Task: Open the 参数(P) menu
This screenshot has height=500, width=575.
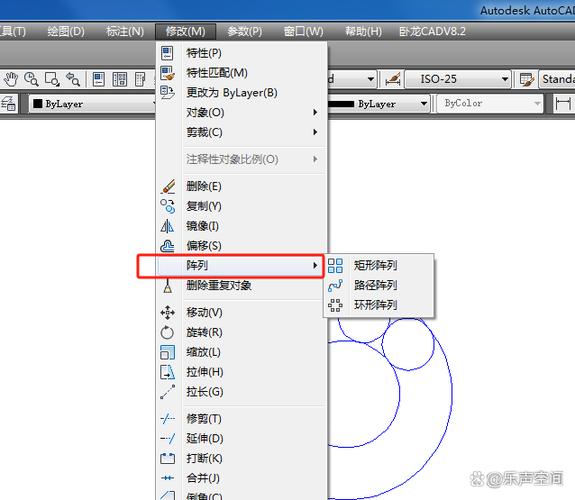Action: click(x=245, y=32)
